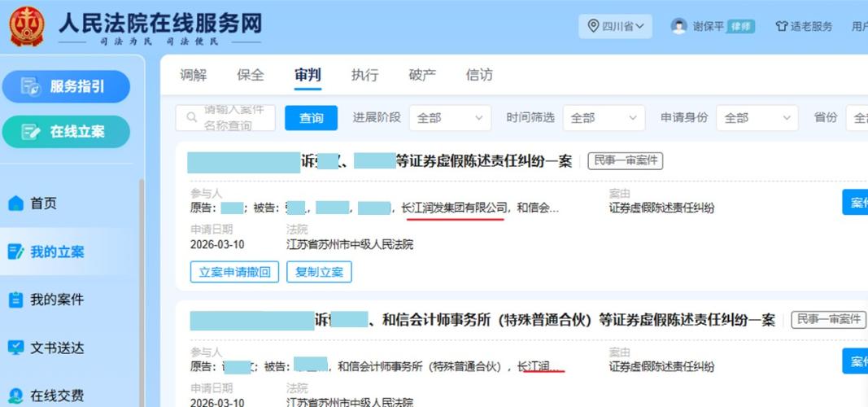
Task: Click the 首页 home icon
Action: 15,203
